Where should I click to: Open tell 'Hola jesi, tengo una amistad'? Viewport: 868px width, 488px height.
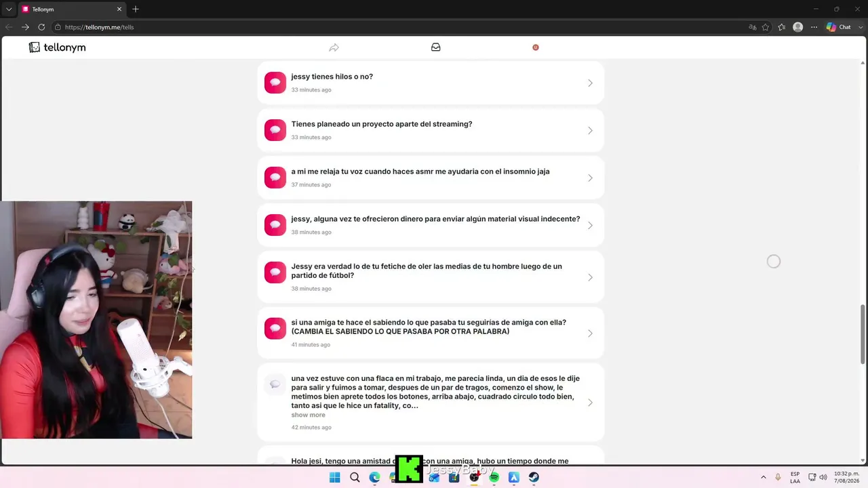coord(431,456)
